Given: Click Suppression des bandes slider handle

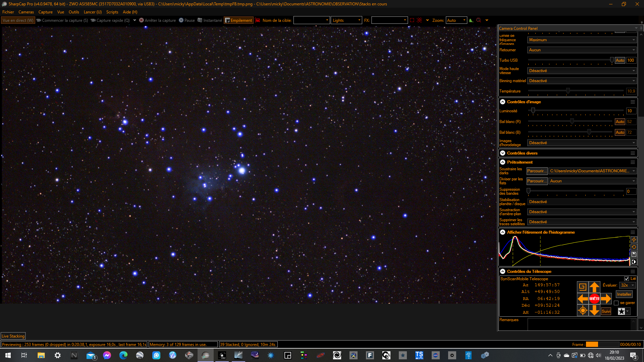Looking at the screenshot, I should point(529,191).
